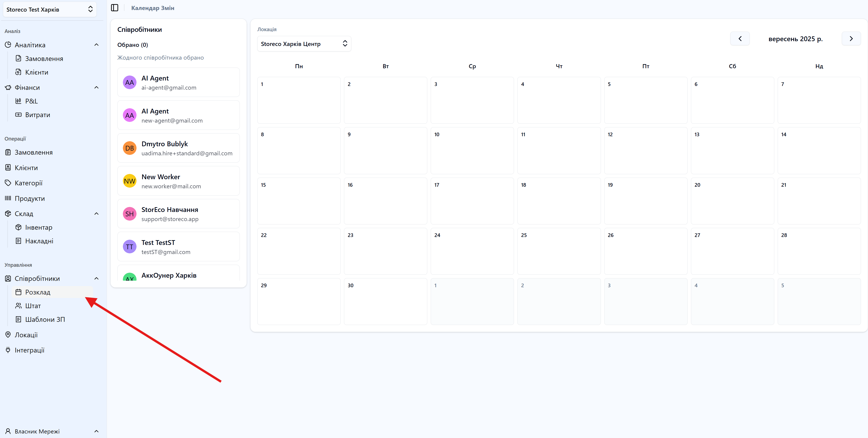The image size is (868, 438).
Task: Select employee Test TestST
Action: pos(178,247)
